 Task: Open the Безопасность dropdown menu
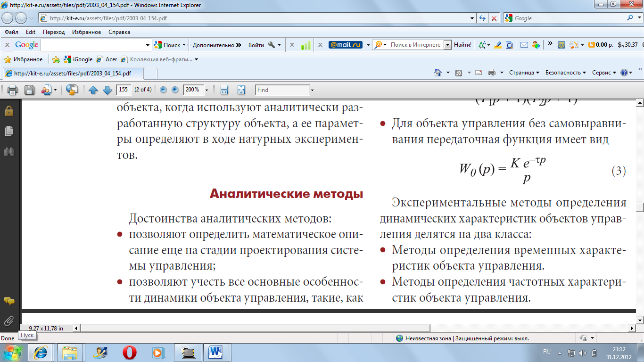click(x=566, y=73)
